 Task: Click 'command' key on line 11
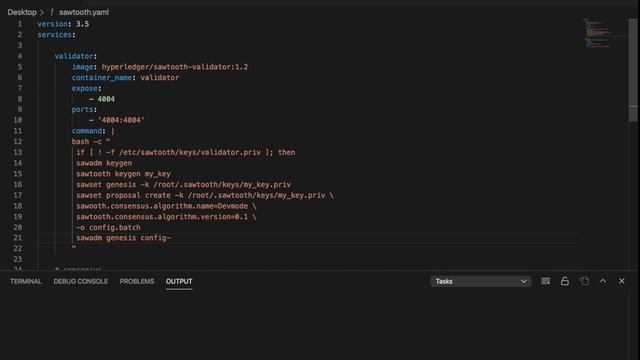pos(87,131)
